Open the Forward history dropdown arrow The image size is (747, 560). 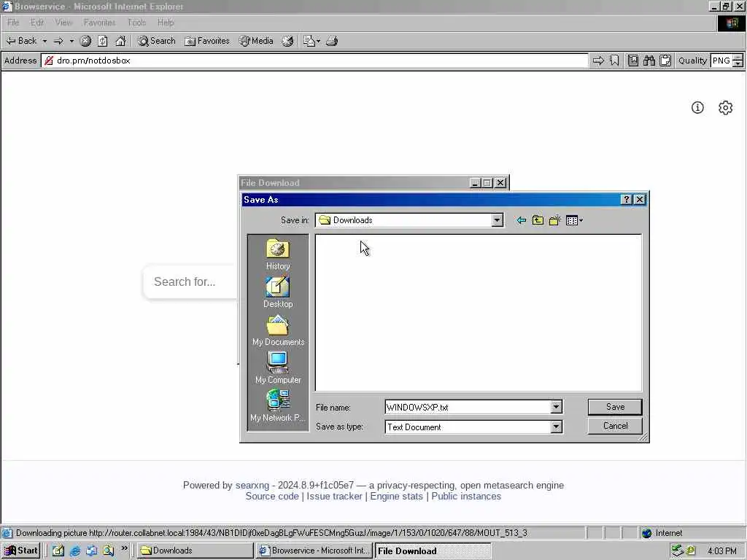pyautogui.click(x=71, y=41)
